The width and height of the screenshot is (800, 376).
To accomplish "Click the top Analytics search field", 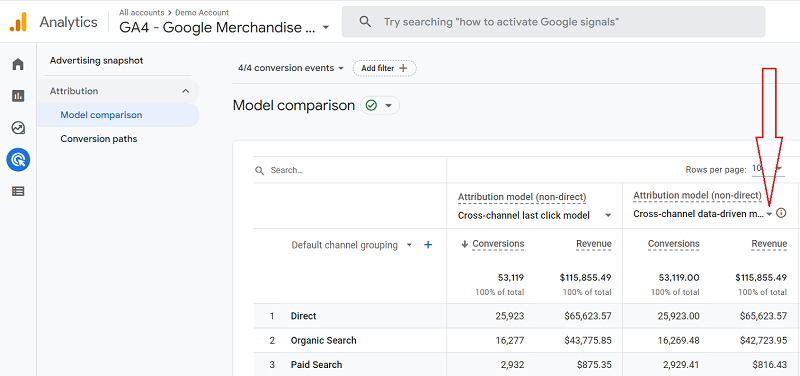I will click(x=553, y=22).
